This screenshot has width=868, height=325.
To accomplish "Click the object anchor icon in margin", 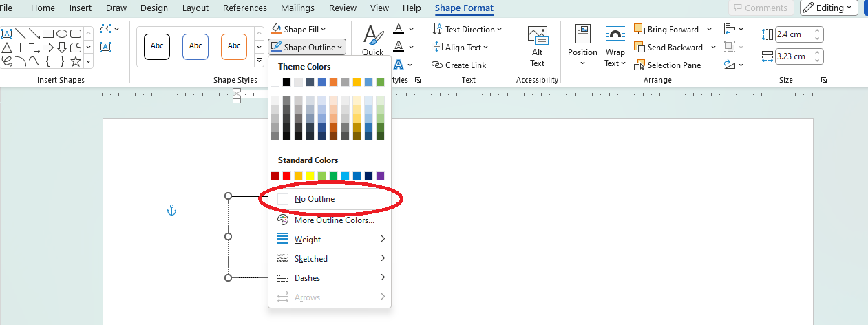I will click(x=172, y=210).
